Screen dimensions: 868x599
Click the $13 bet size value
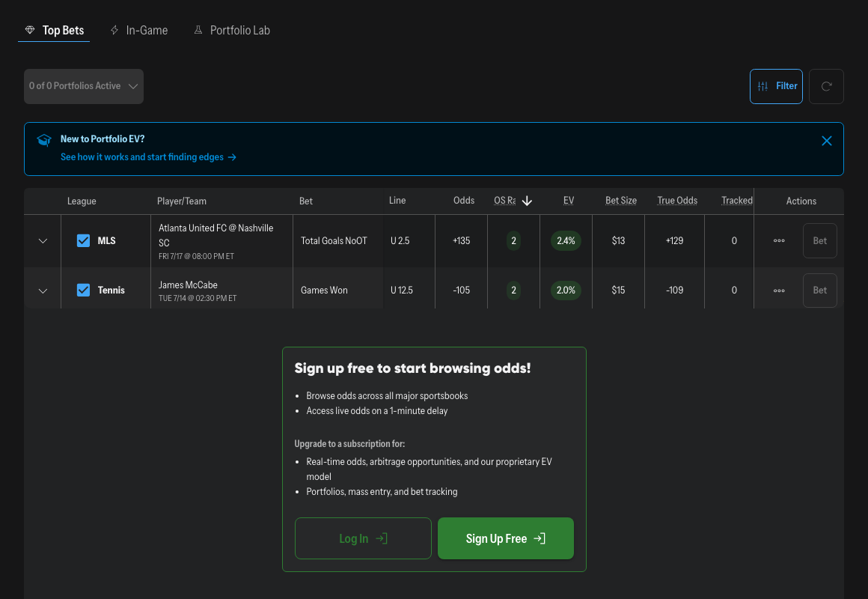click(x=618, y=240)
